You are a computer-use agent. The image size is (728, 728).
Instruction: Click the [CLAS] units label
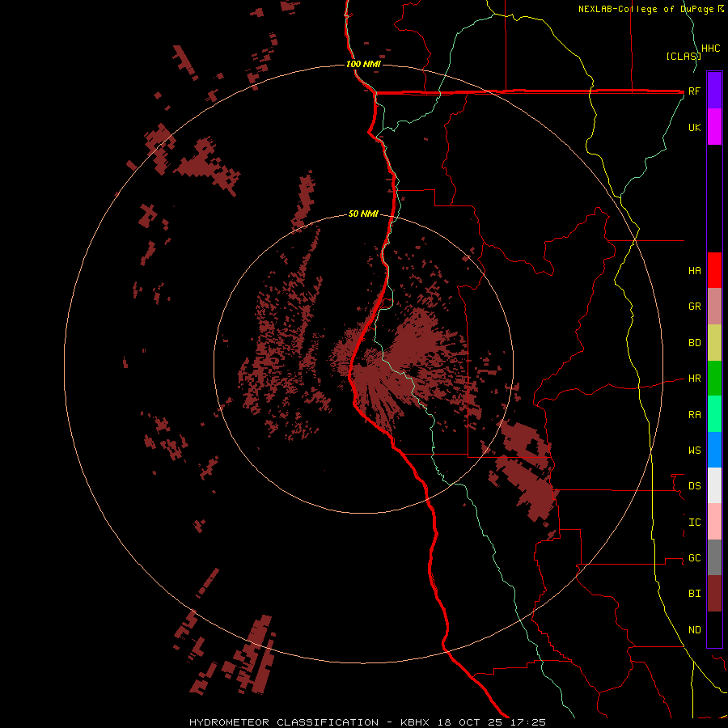click(x=683, y=56)
